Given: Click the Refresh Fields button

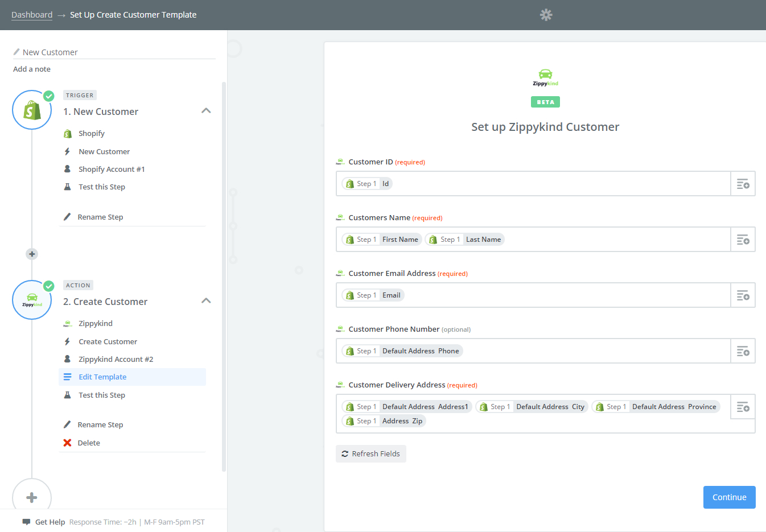Looking at the screenshot, I should pyautogui.click(x=370, y=453).
